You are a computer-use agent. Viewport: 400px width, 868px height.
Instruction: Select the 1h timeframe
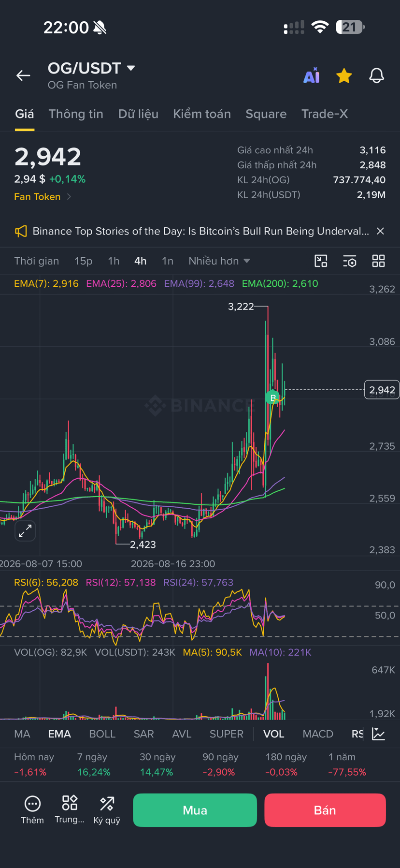coord(114,261)
